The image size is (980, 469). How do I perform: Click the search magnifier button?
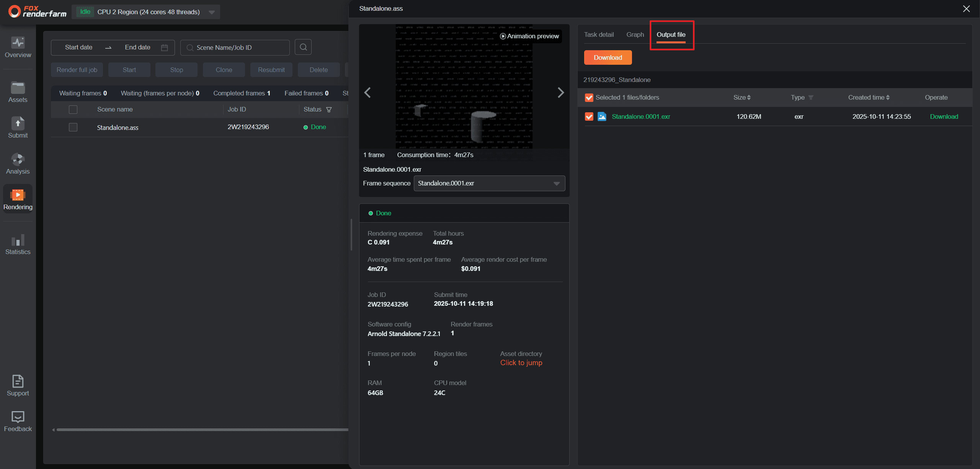coord(303,47)
